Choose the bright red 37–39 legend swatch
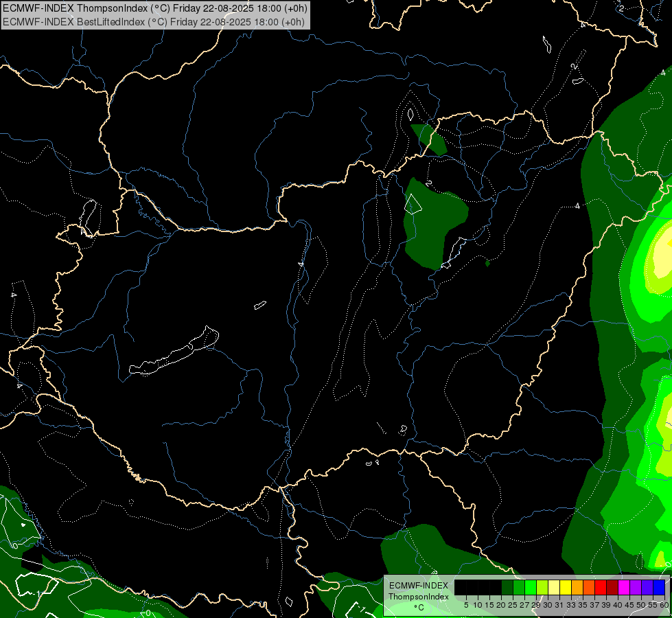 pyautogui.click(x=601, y=587)
